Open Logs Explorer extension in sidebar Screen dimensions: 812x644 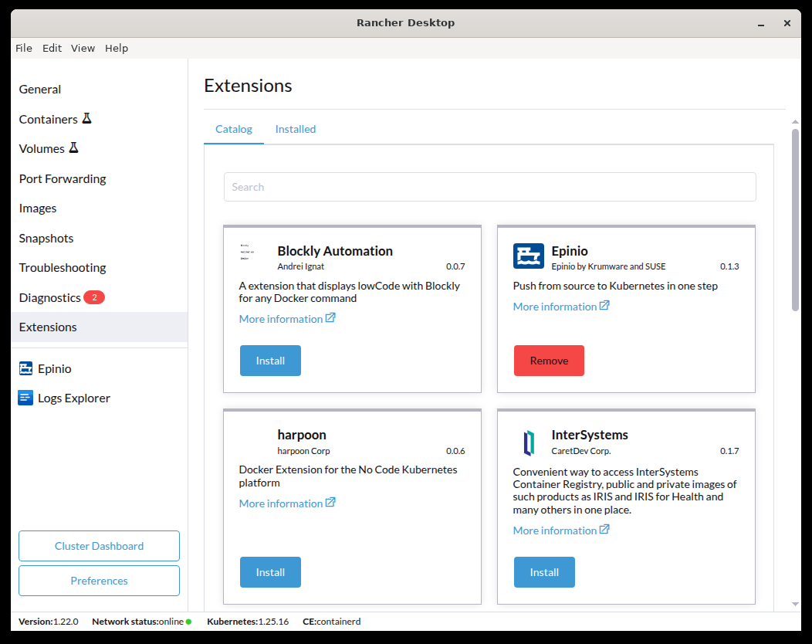click(73, 398)
